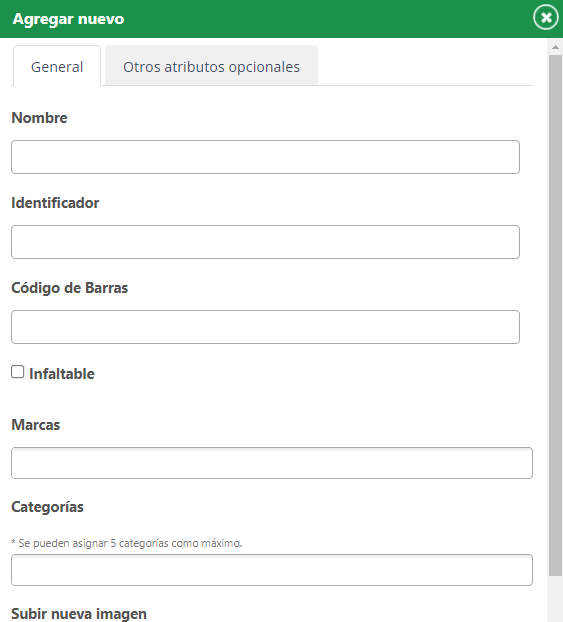Click the vertical scrollbar thumb
Screen dimensions: 563x622
[555, 315]
